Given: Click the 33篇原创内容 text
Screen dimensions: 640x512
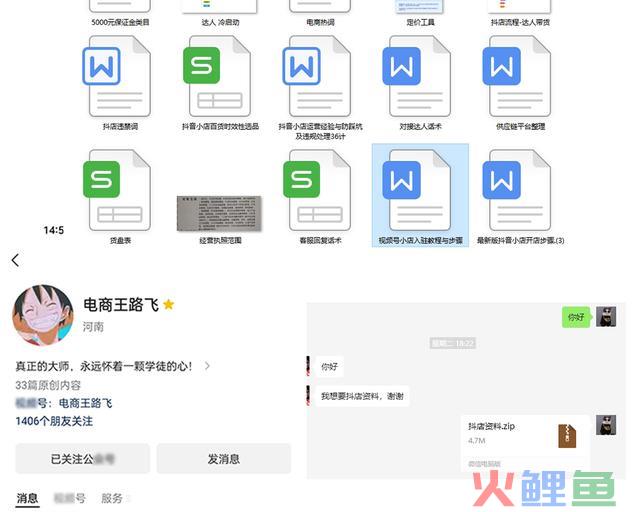Looking at the screenshot, I should click(x=48, y=385).
